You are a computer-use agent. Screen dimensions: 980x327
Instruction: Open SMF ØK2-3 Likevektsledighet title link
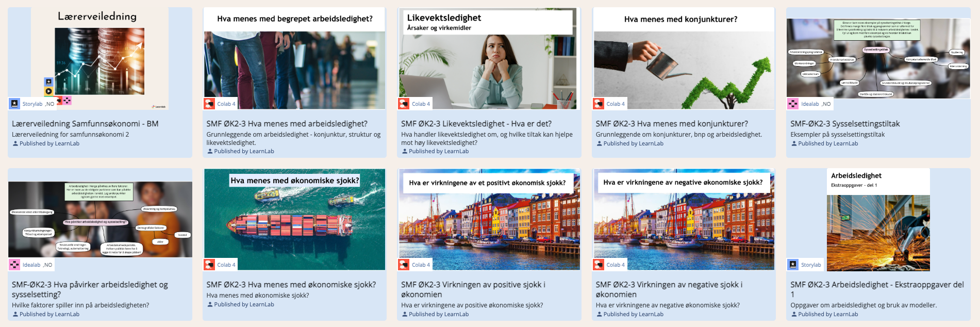pos(476,124)
